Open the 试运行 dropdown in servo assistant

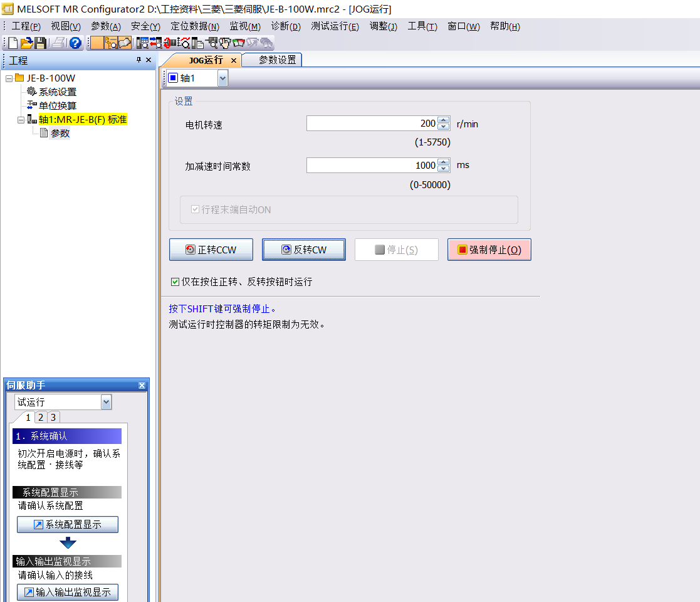tap(106, 402)
